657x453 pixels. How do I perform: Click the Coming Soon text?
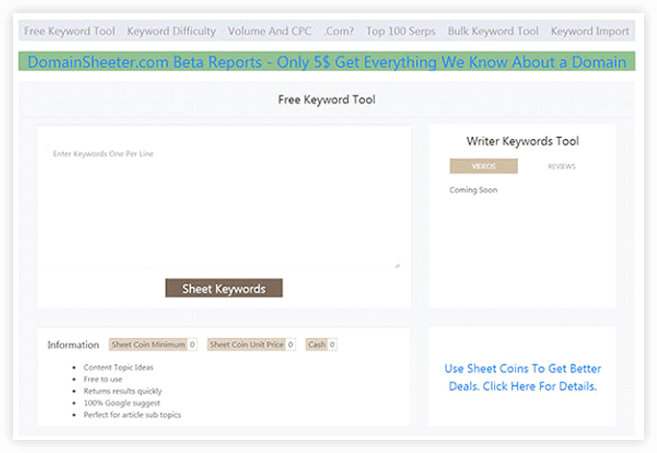pos(473,190)
